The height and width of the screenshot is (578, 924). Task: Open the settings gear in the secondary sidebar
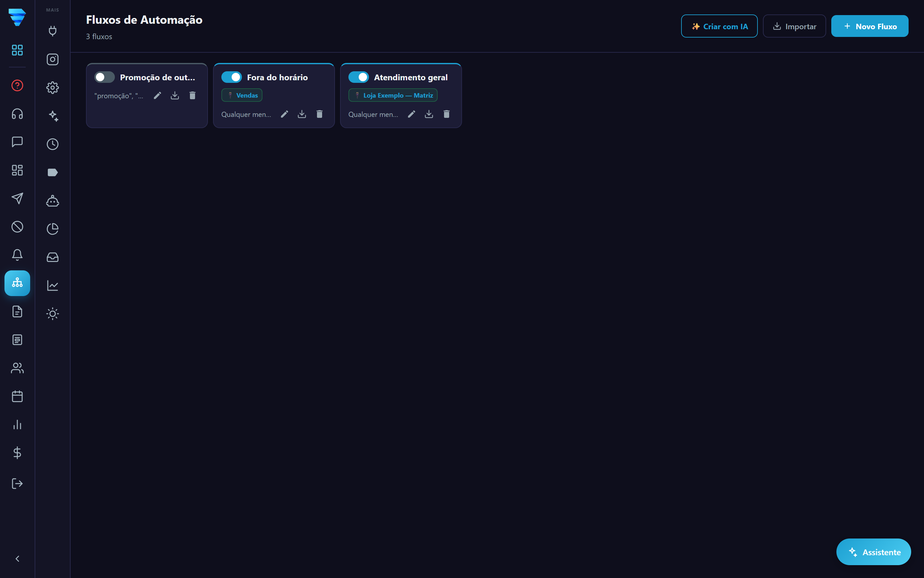click(53, 88)
